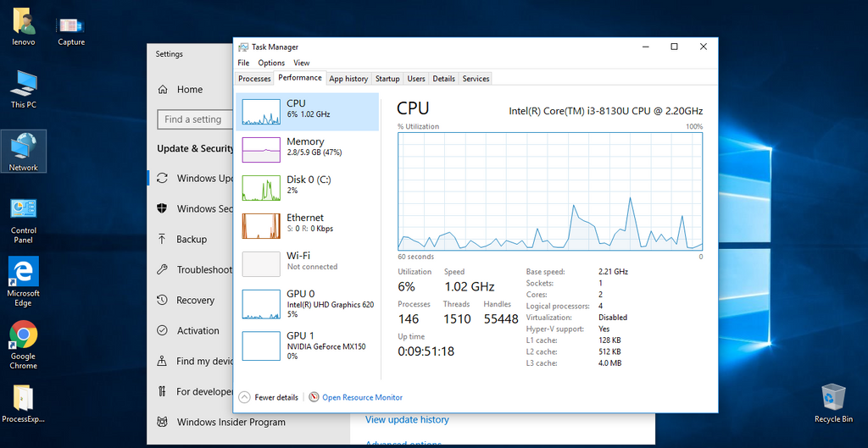This screenshot has height=448, width=868.
Task: Click the Up time value 0:09:51:18
Action: pos(426,351)
